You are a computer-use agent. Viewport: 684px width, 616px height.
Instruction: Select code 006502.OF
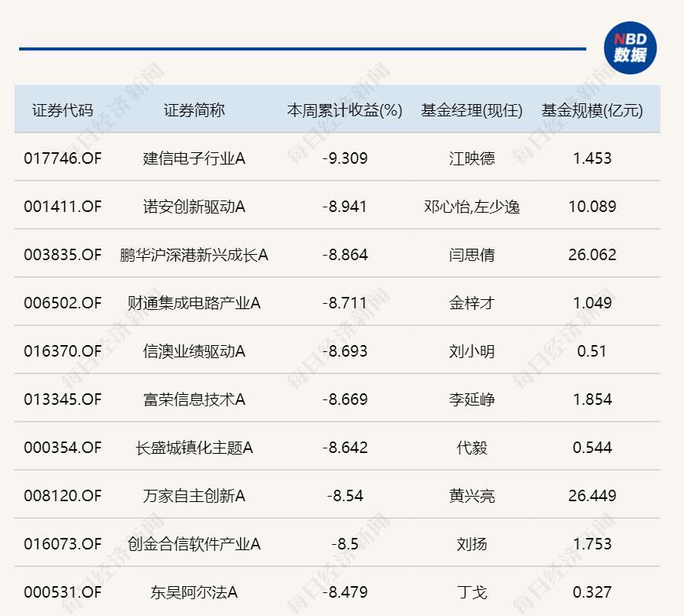click(x=63, y=303)
